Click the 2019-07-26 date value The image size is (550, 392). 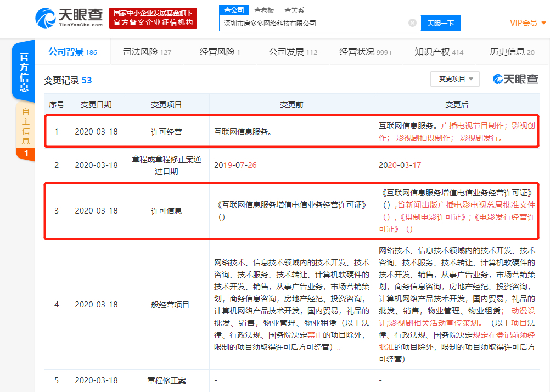pos(235,165)
